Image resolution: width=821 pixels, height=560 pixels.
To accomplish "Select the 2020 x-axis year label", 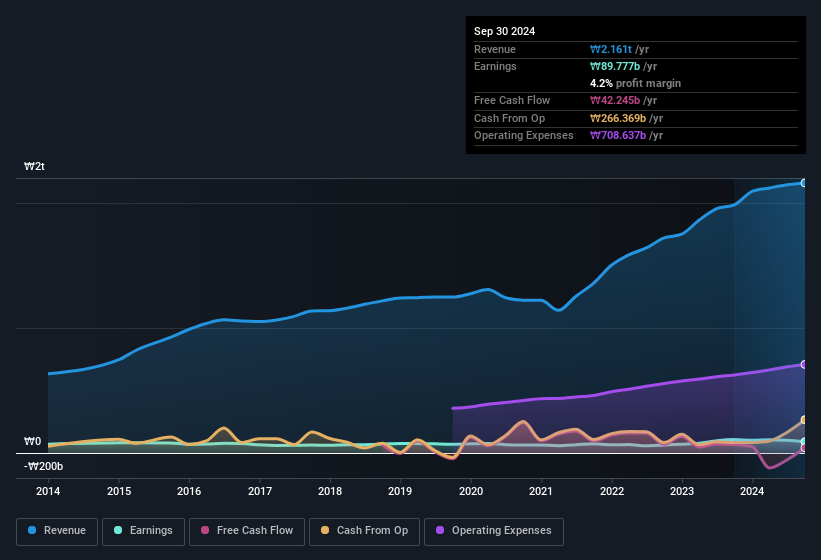I will click(471, 491).
